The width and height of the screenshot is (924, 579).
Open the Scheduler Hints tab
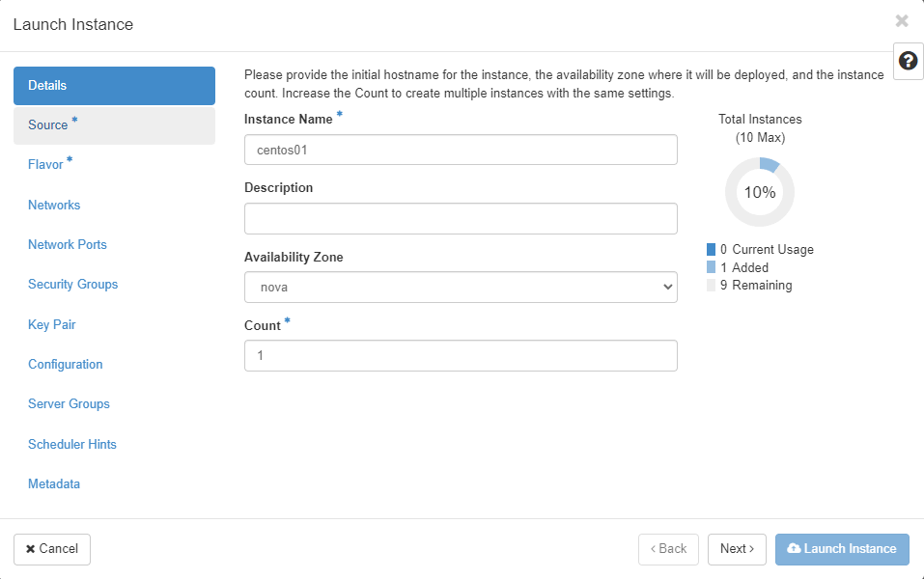click(x=72, y=445)
